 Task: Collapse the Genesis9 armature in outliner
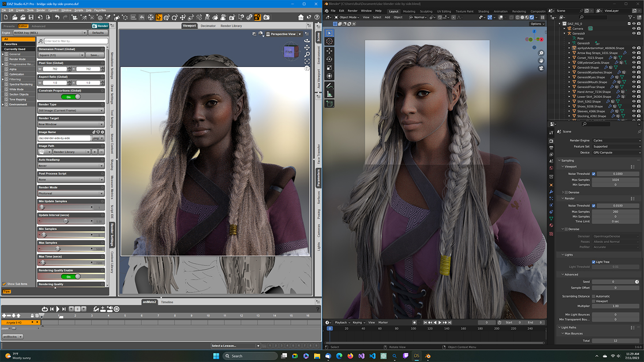coord(565,33)
